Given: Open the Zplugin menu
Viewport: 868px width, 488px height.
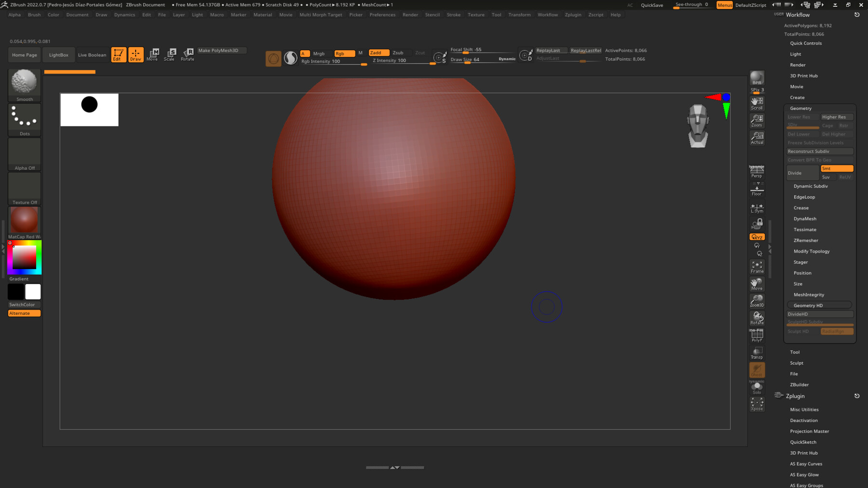Looking at the screenshot, I should [x=573, y=14].
